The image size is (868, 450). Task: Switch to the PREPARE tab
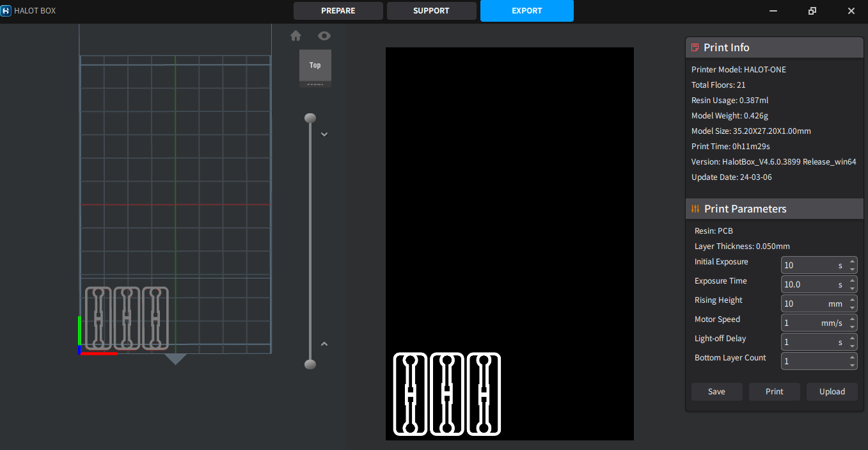[x=338, y=11]
